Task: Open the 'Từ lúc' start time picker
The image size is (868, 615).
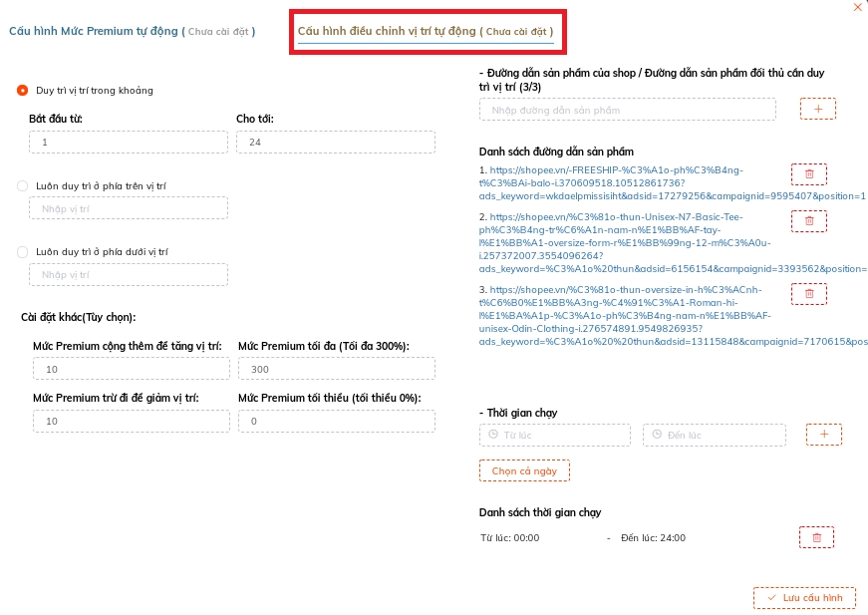Action: tap(555, 436)
